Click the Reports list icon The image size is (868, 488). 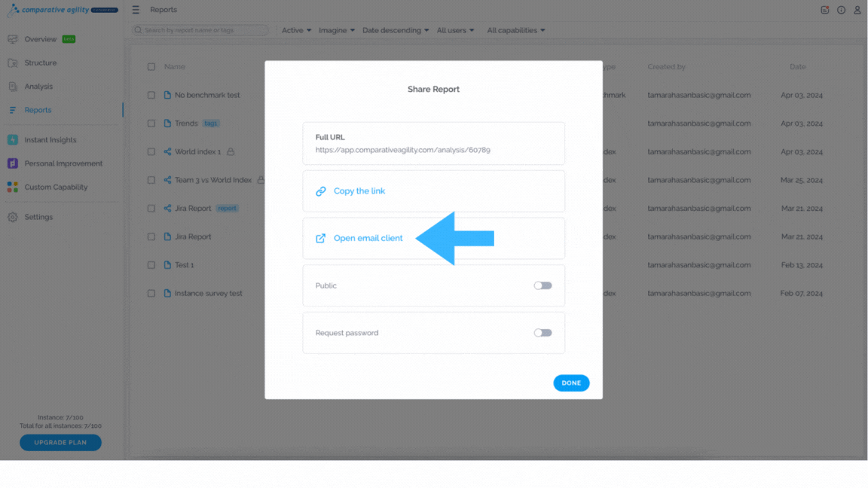click(13, 110)
